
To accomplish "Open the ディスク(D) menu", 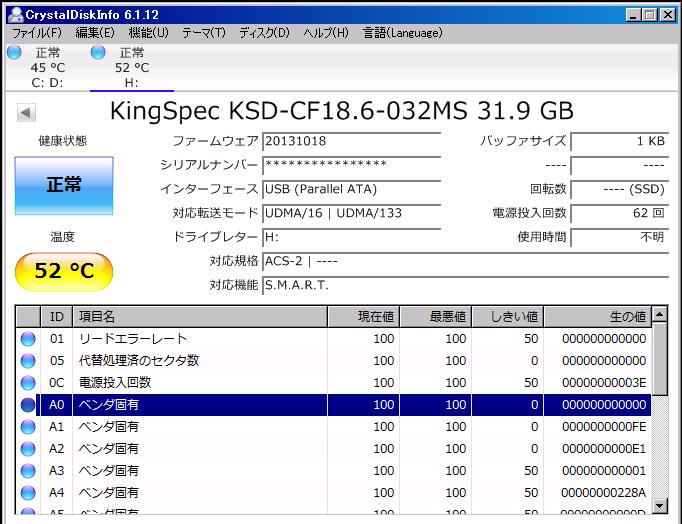I will click(x=264, y=33).
